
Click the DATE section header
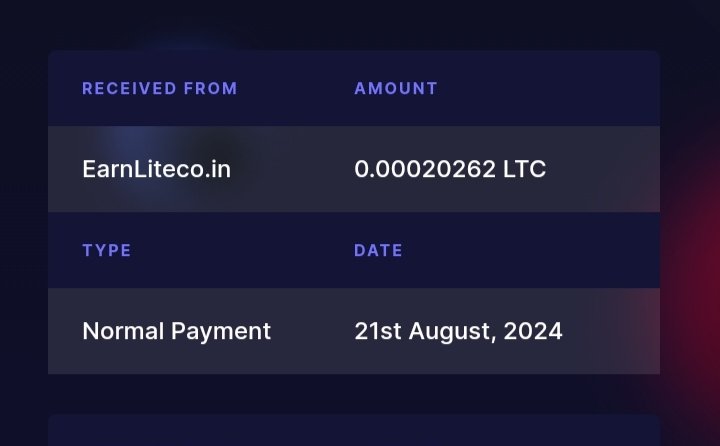coord(378,250)
